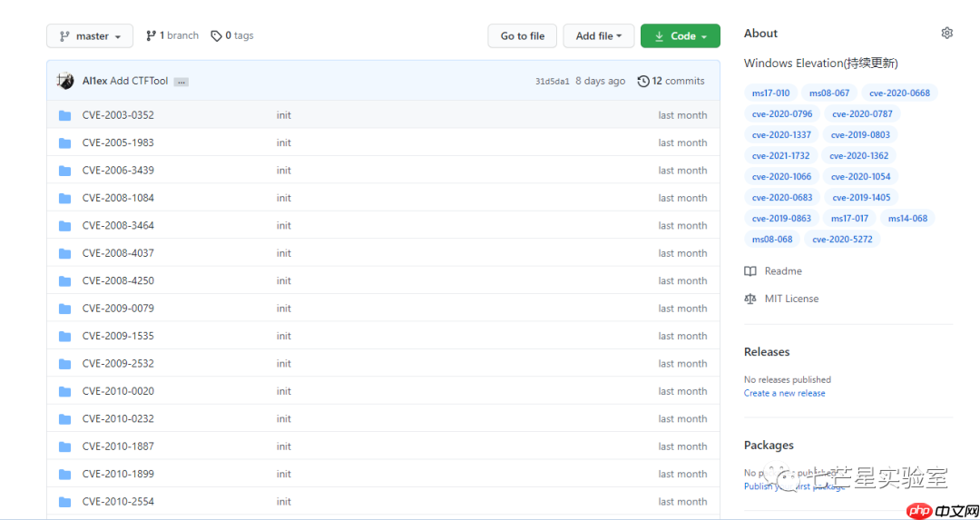Click folder icon for CVE-2010-1899
Viewport: 980px width, 520px height.
[65, 474]
